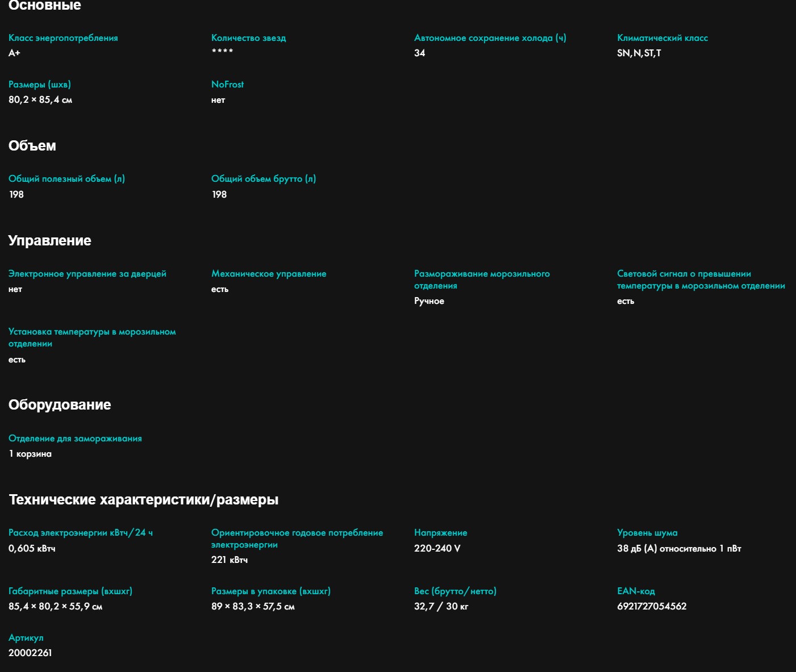The width and height of the screenshot is (796, 672).
Task: Click the 'Общий объем брутто (л)' label
Action: pyautogui.click(x=263, y=179)
